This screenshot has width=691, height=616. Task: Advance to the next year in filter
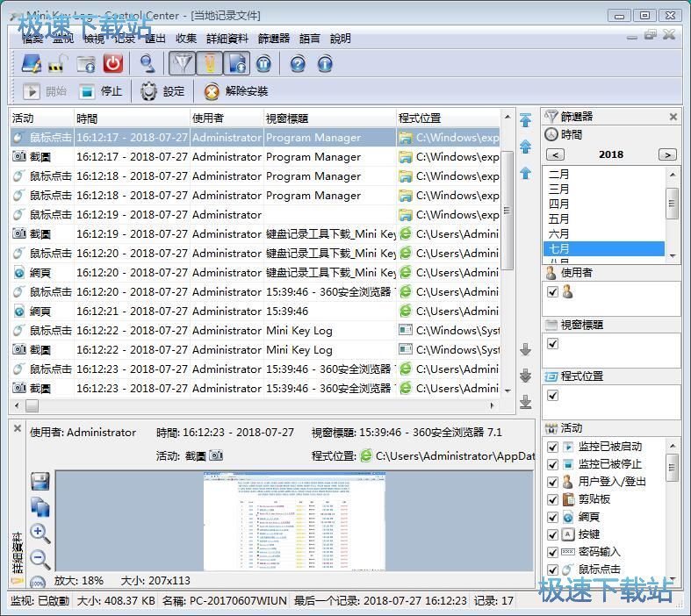pyautogui.click(x=667, y=154)
